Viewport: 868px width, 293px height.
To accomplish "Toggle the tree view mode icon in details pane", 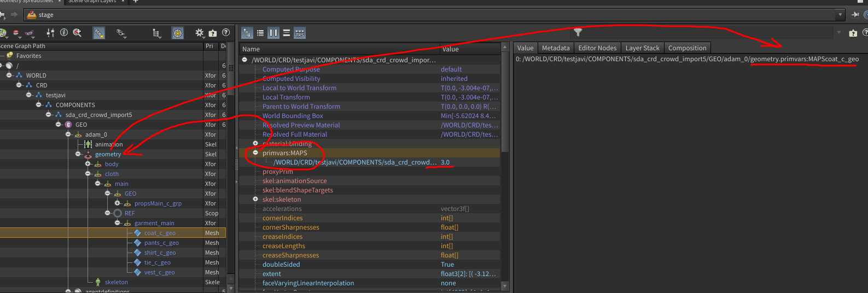I will tap(247, 33).
